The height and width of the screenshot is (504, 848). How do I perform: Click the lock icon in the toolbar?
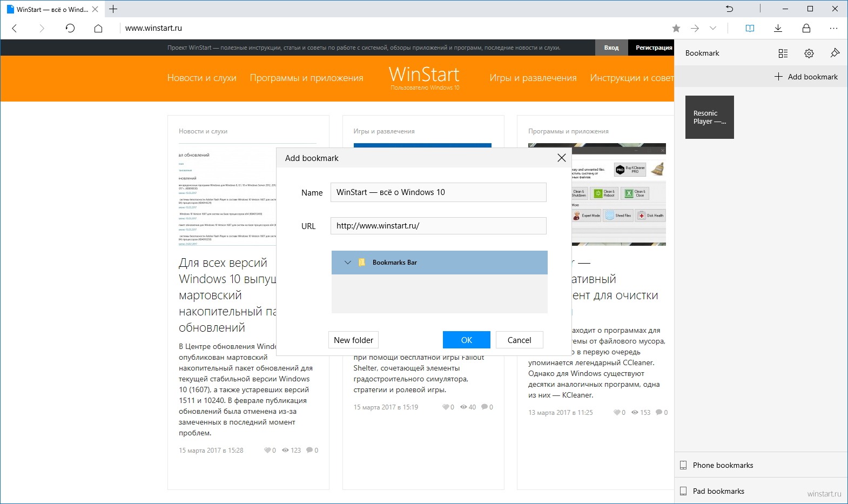point(806,28)
